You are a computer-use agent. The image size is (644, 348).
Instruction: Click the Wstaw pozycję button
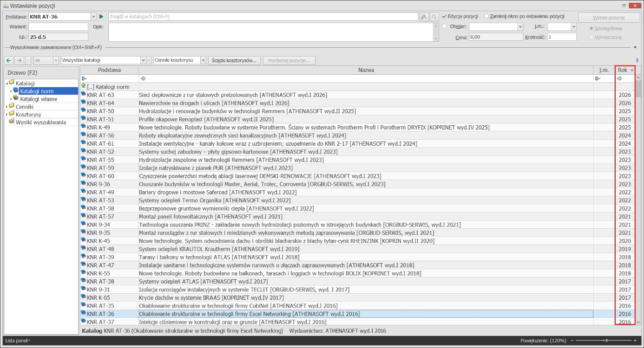tap(610, 18)
